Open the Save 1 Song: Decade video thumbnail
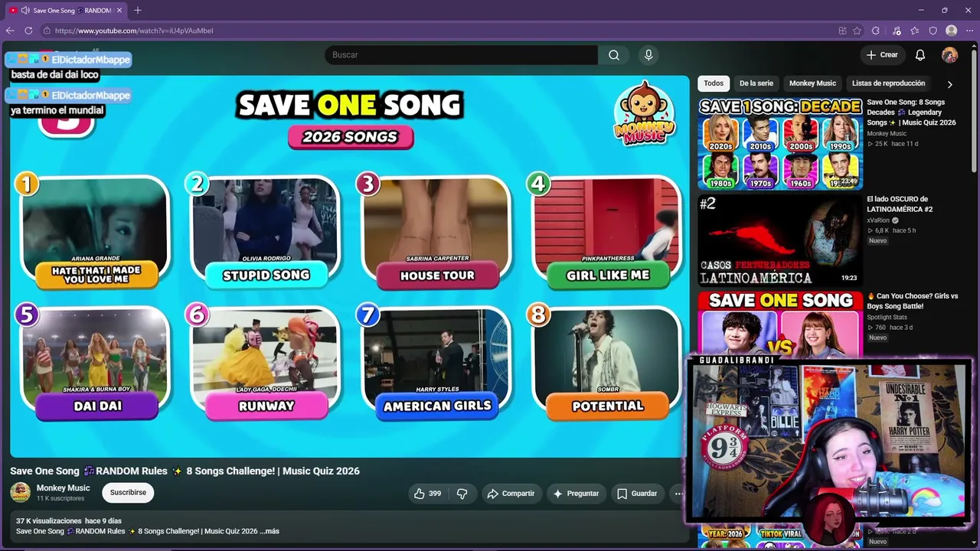The height and width of the screenshot is (551, 980). (780, 144)
